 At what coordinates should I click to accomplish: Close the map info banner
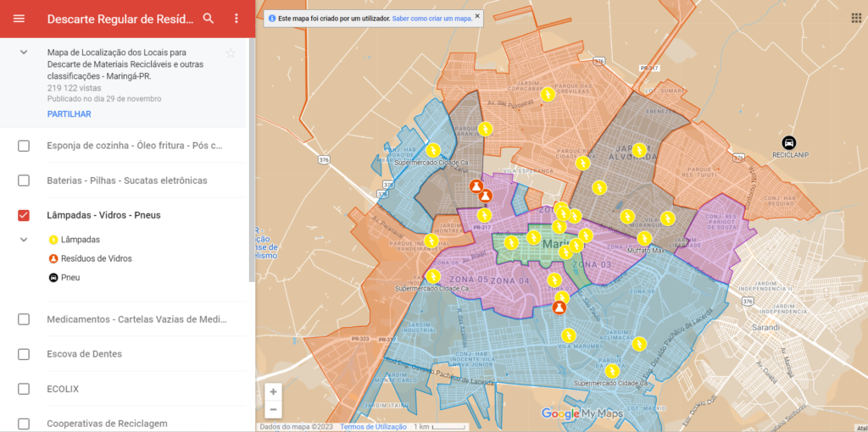coord(477,16)
